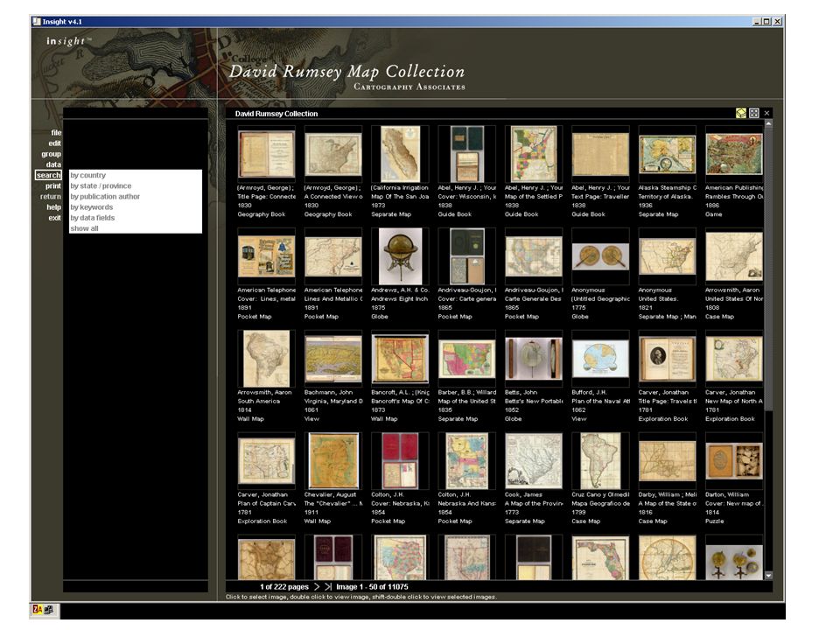840x630 pixels.
Task: Select Abel Map of the Settled thumbnail
Action: 534,154
